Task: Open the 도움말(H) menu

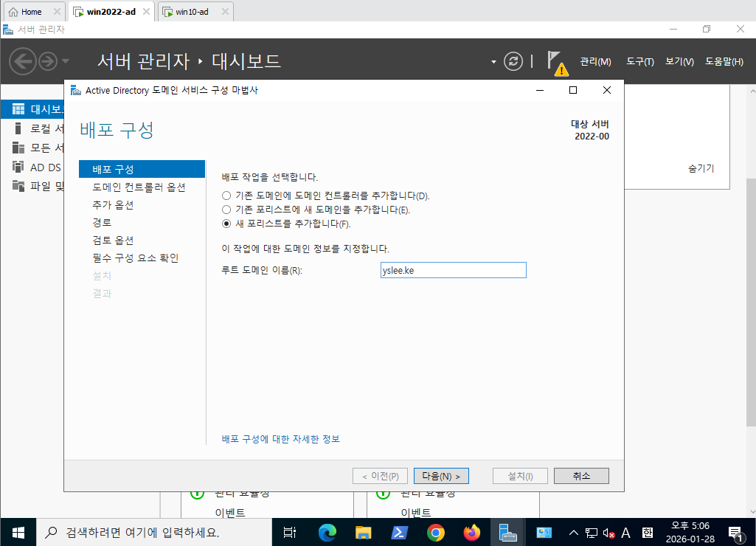Action: [x=724, y=61]
